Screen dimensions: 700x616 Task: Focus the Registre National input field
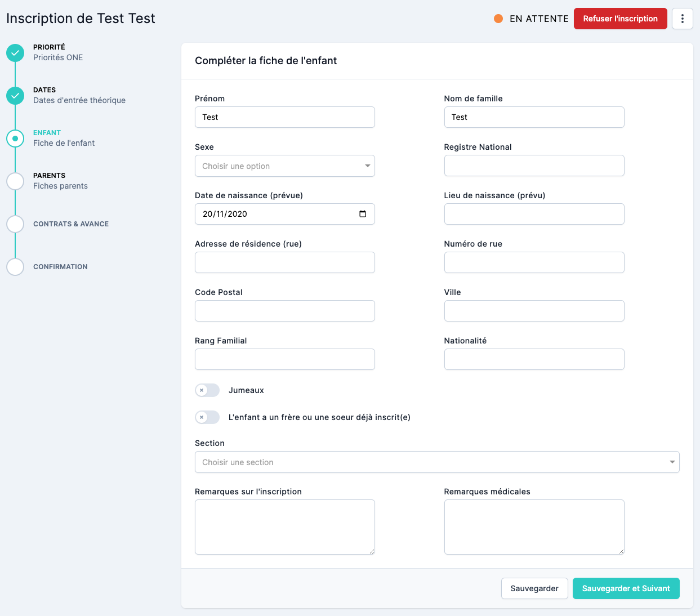coord(534,166)
